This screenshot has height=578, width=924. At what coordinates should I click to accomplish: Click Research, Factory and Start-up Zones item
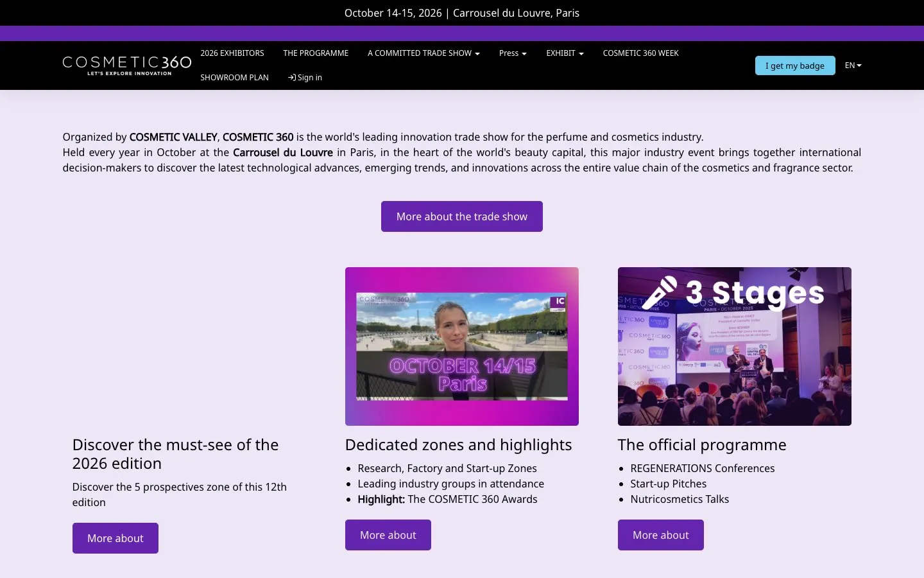[x=447, y=468]
